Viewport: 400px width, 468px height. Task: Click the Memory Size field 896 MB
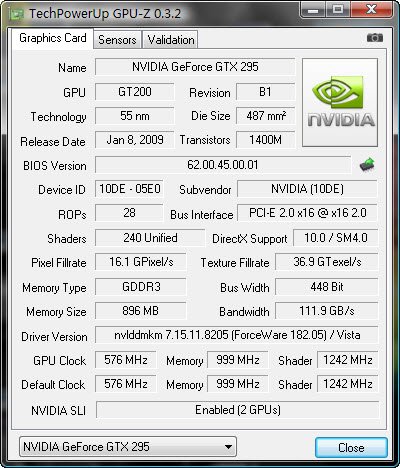pyautogui.click(x=141, y=311)
